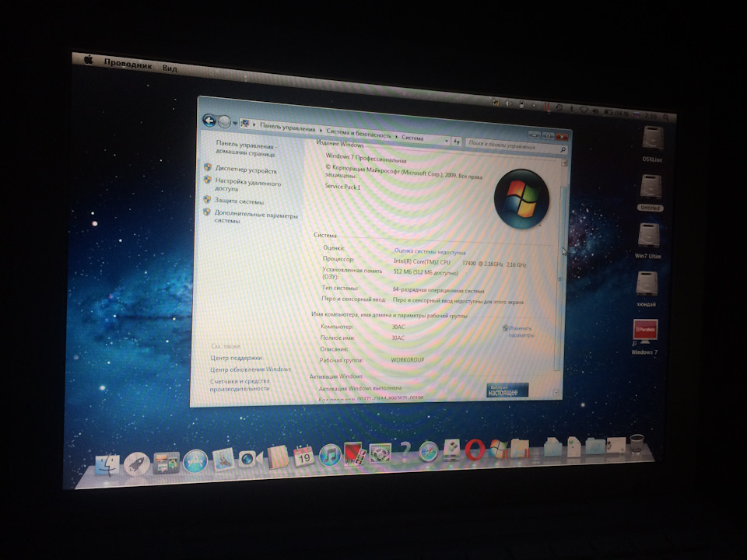Open the address bar history dropdown

click(x=447, y=141)
